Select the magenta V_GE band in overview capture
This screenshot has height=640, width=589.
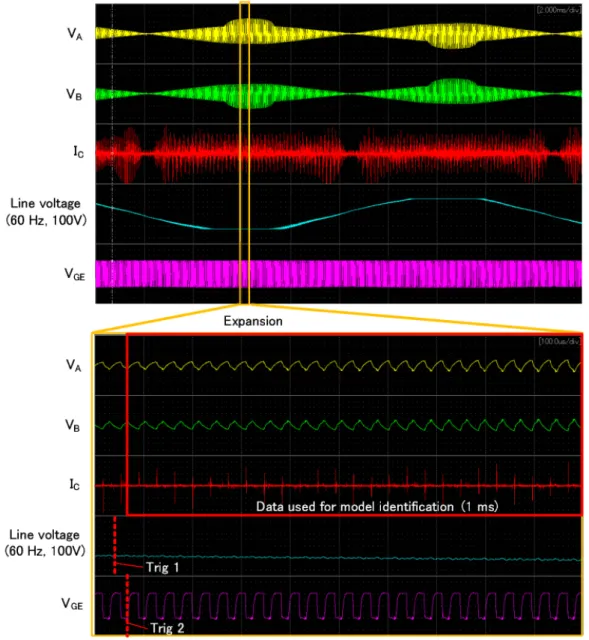pos(338,274)
